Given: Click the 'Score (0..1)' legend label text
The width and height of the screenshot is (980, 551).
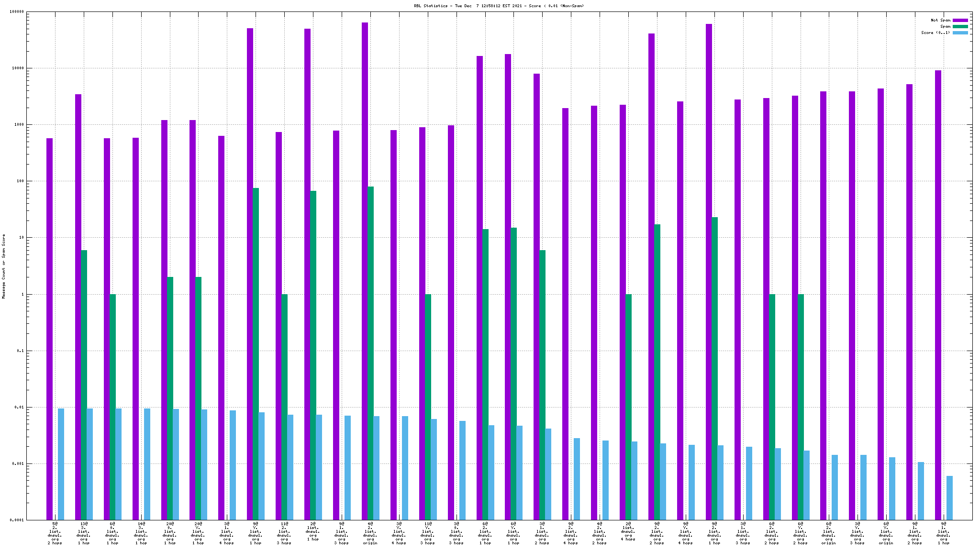Looking at the screenshot, I should tap(935, 33).
